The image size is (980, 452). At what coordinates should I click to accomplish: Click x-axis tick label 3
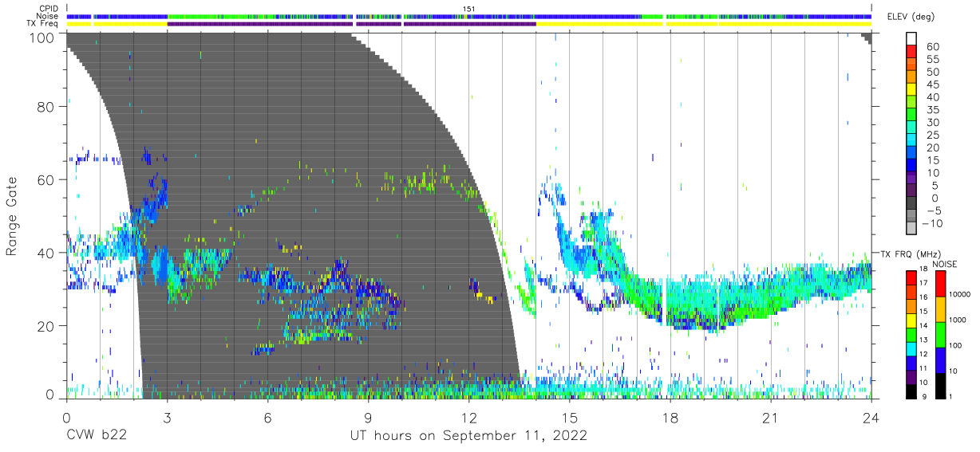pyautogui.click(x=167, y=417)
